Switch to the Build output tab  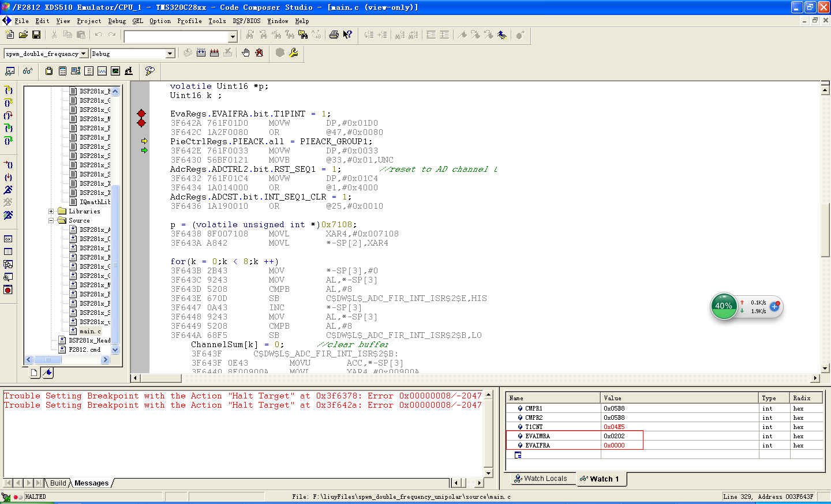pos(58,483)
